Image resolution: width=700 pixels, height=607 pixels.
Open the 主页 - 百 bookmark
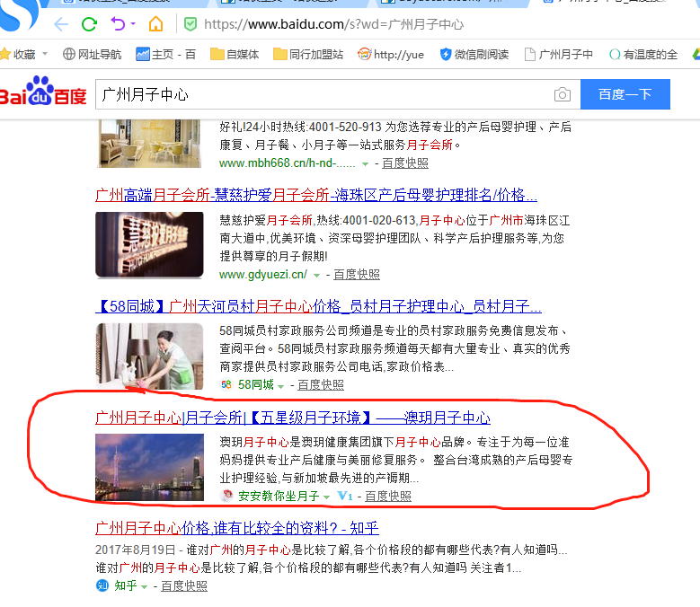tap(165, 55)
